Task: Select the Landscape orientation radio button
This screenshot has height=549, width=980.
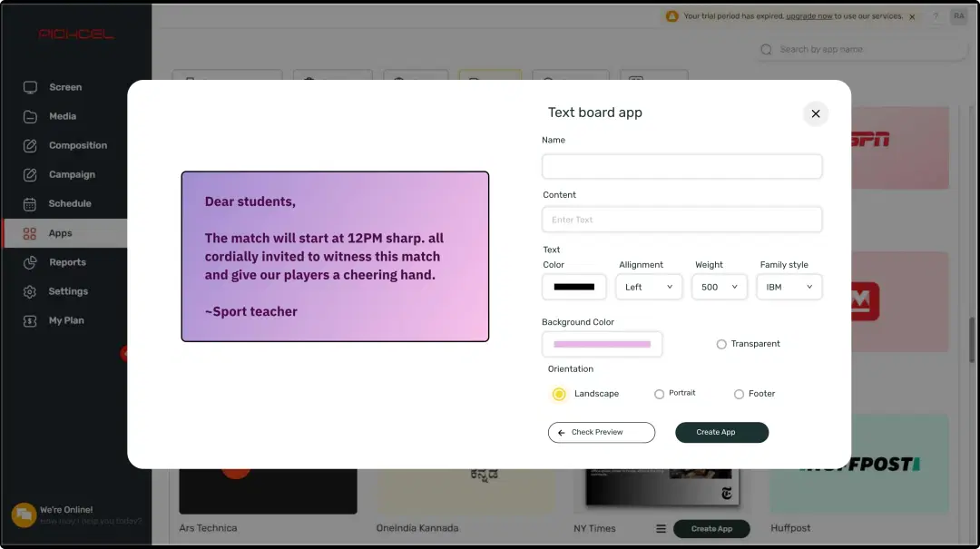Action: (559, 394)
